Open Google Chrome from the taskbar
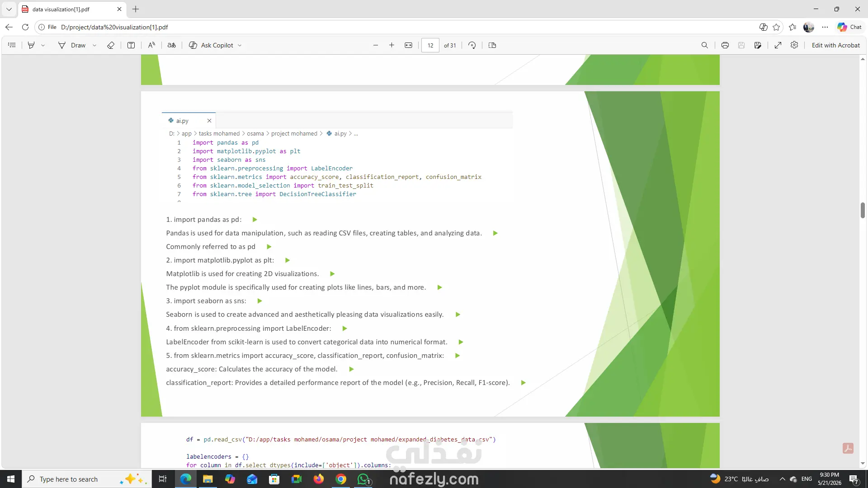 click(341, 479)
